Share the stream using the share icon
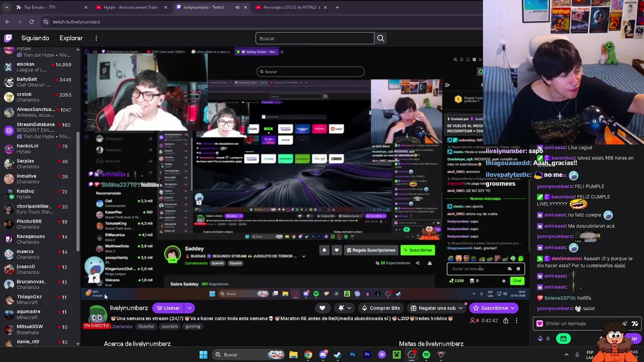 pos(506,320)
